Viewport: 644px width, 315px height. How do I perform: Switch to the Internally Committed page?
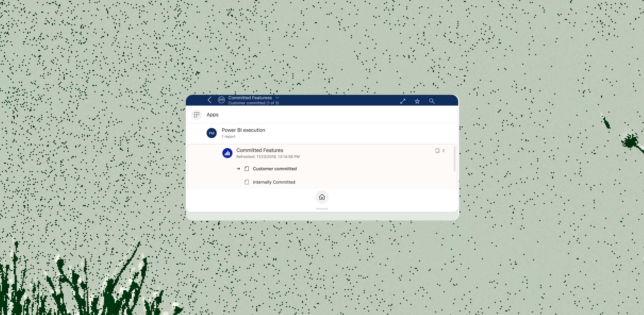(274, 182)
